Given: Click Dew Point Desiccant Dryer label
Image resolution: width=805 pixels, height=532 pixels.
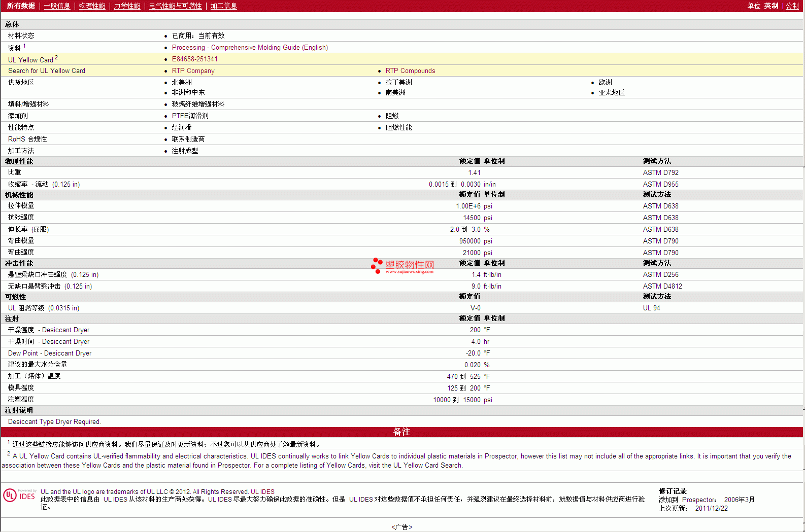Looking at the screenshot, I should click(50, 353).
